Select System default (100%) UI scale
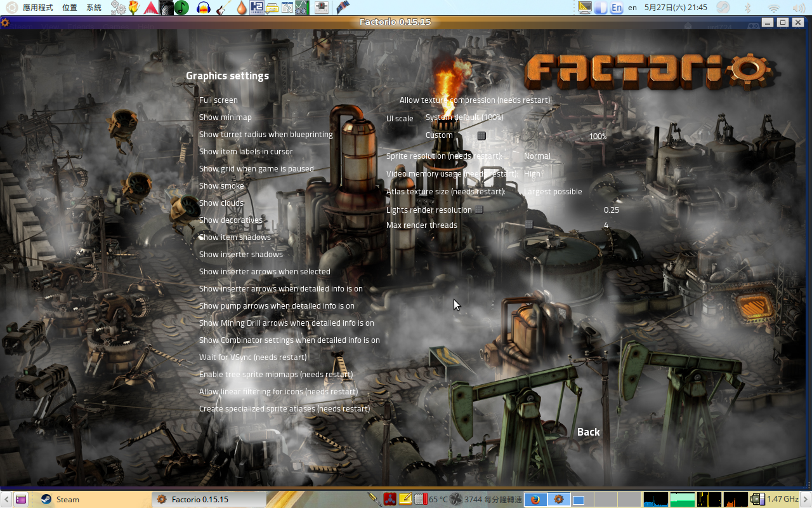This screenshot has height=508, width=812. (x=464, y=117)
